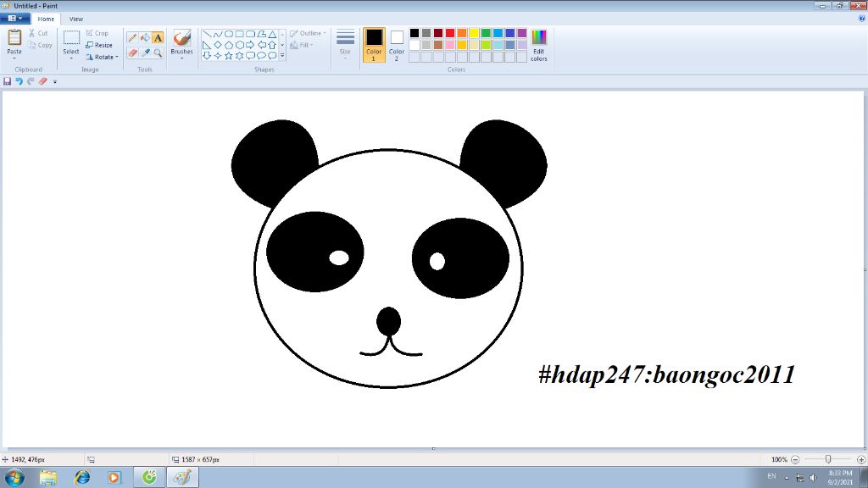Choose the brown color swatch

(438, 45)
